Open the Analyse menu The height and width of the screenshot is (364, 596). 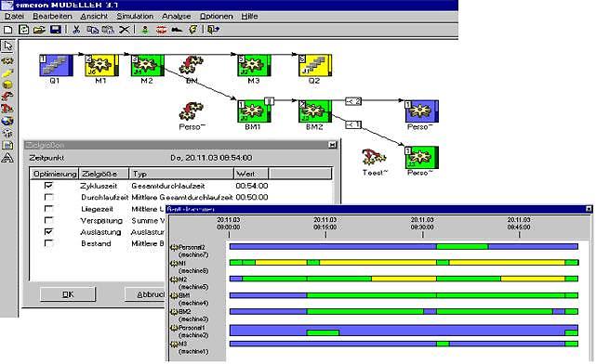[x=177, y=17]
